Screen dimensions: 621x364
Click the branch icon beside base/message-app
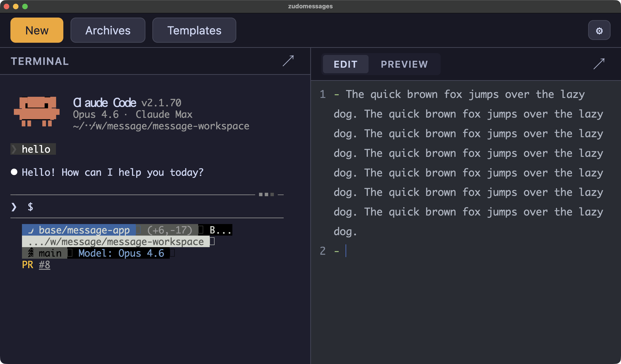(x=31, y=230)
